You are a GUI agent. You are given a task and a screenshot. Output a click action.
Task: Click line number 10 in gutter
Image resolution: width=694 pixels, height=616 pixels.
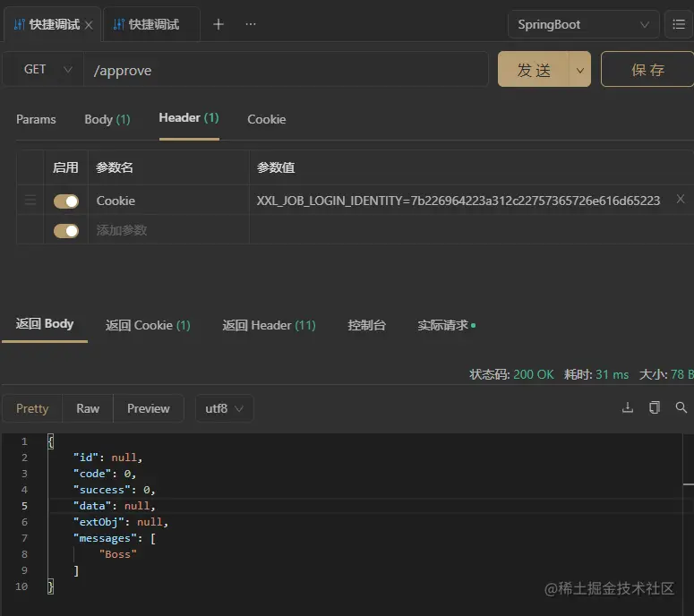pyautogui.click(x=21, y=586)
